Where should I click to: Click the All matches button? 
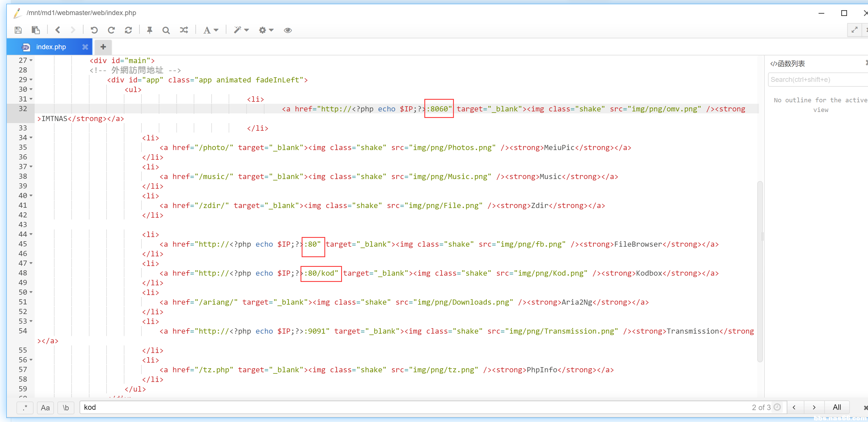coord(837,407)
